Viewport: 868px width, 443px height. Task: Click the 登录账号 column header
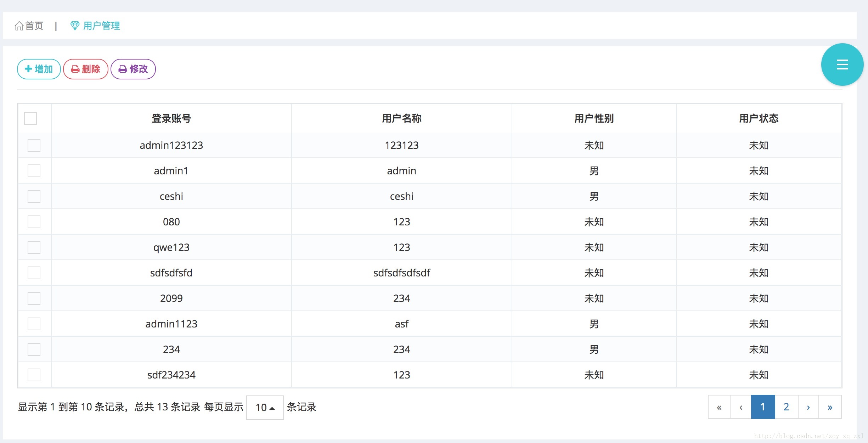(x=171, y=118)
